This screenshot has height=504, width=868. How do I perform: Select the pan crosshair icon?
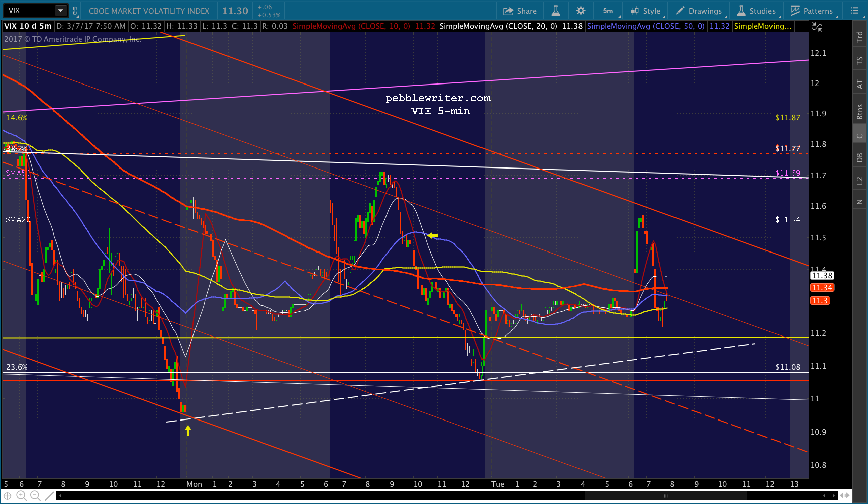click(x=8, y=496)
